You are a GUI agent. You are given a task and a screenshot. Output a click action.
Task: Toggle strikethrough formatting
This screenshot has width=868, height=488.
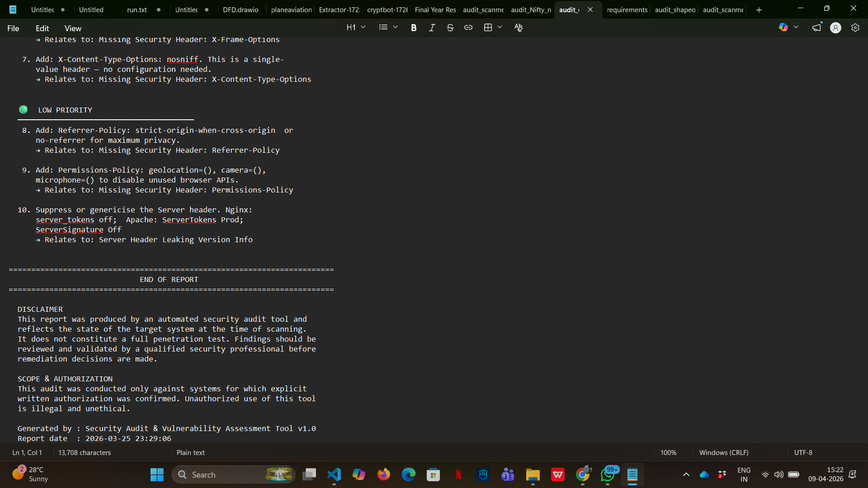point(450,28)
